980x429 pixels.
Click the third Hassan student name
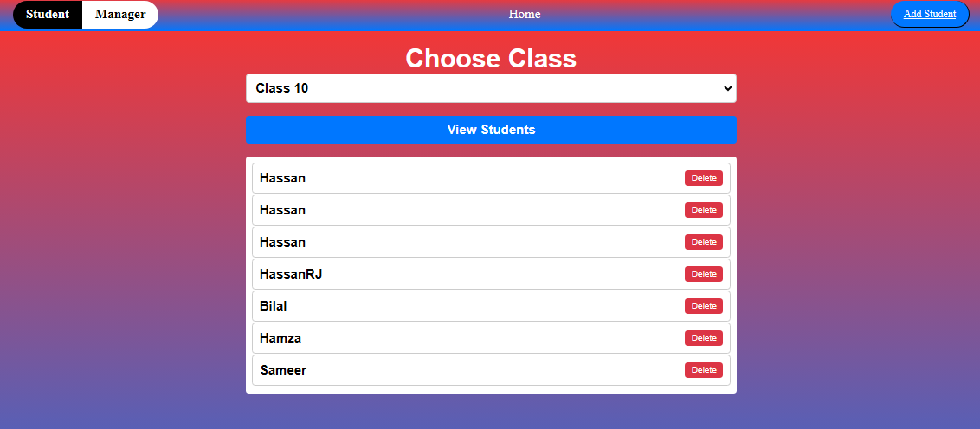tap(282, 242)
